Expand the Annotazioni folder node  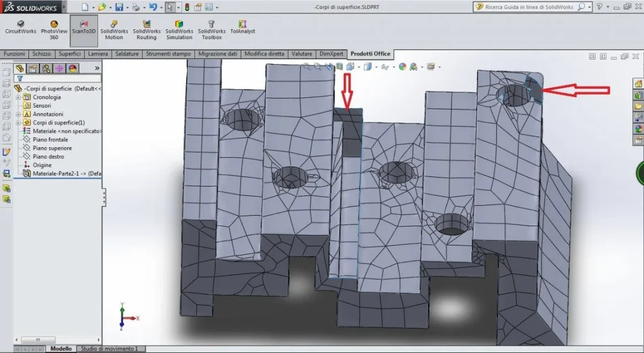(x=18, y=114)
